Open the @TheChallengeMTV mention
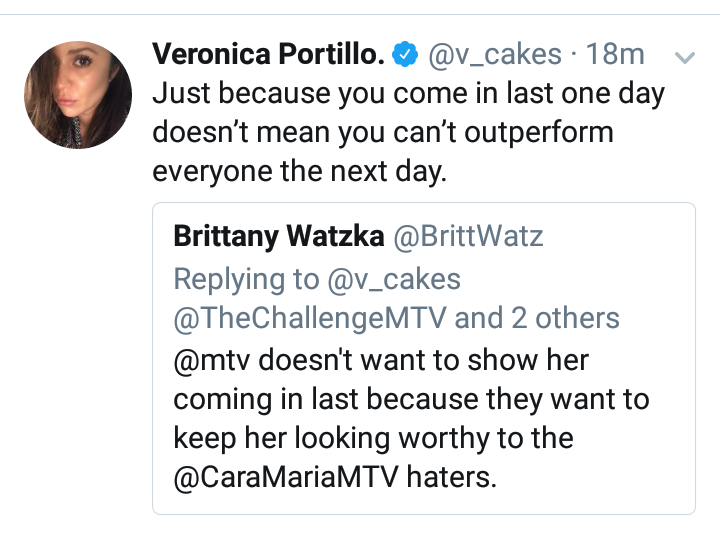 click(310, 318)
